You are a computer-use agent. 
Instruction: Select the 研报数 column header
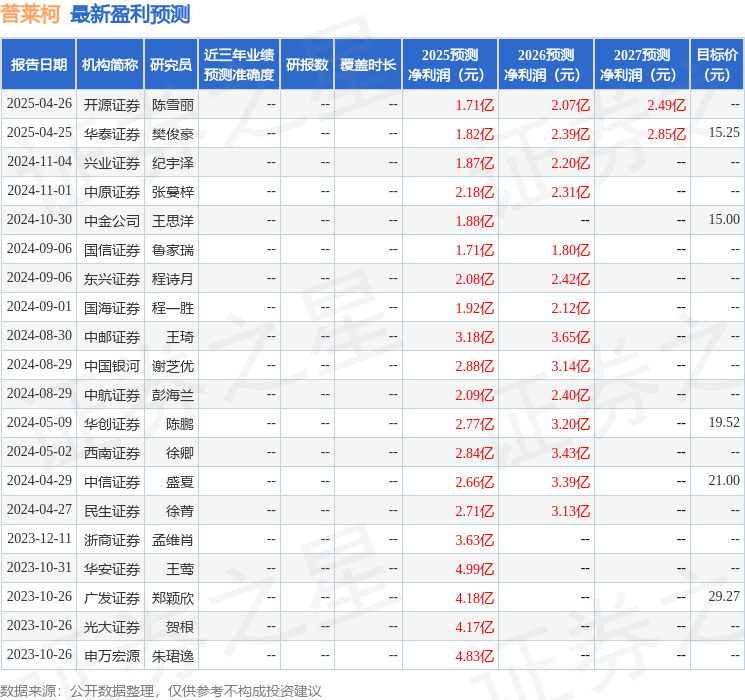point(307,65)
